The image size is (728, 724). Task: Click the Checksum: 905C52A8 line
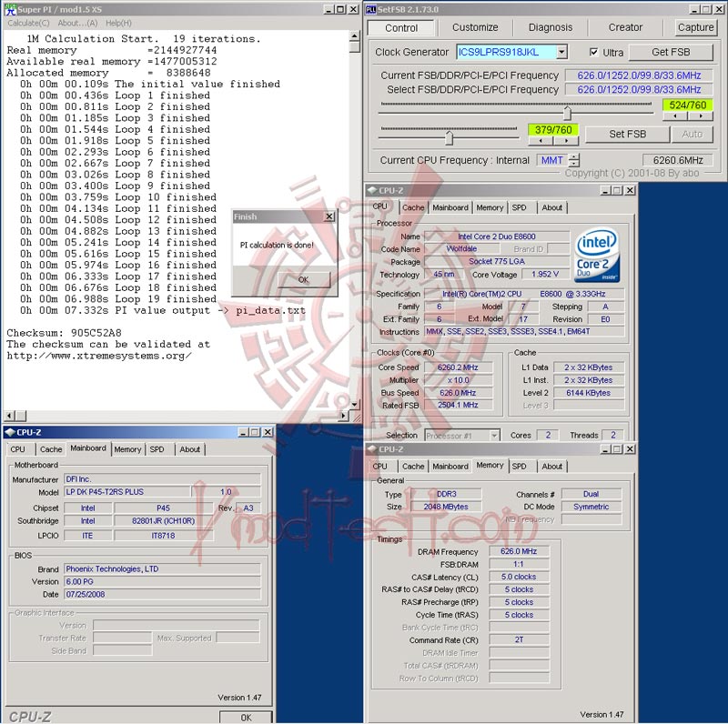[64, 333]
